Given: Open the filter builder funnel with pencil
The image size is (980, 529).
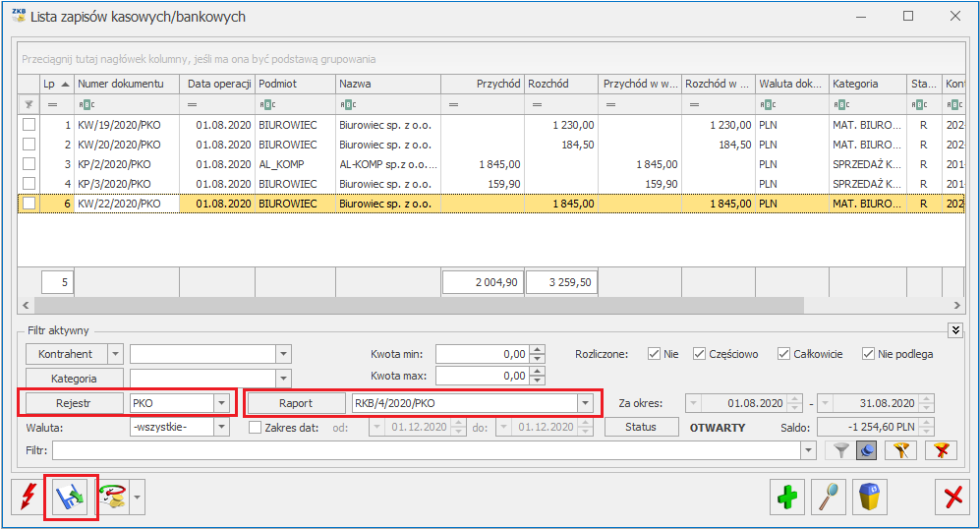Looking at the screenshot, I should (900, 450).
